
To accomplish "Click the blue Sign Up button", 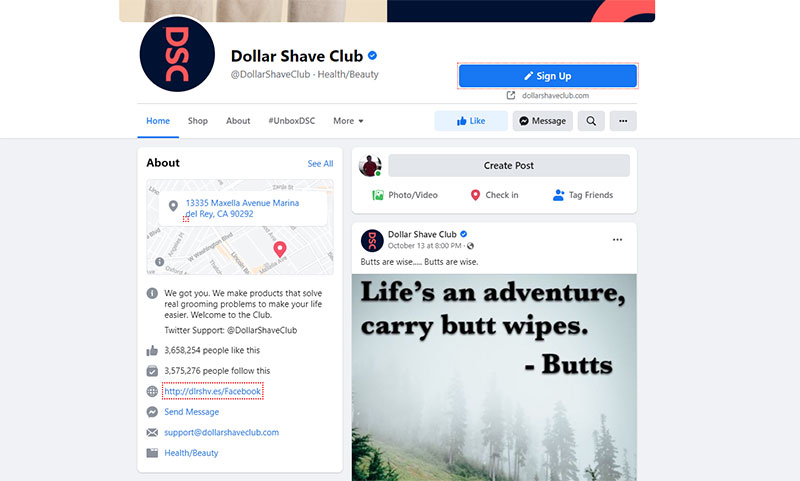I will tap(547, 76).
